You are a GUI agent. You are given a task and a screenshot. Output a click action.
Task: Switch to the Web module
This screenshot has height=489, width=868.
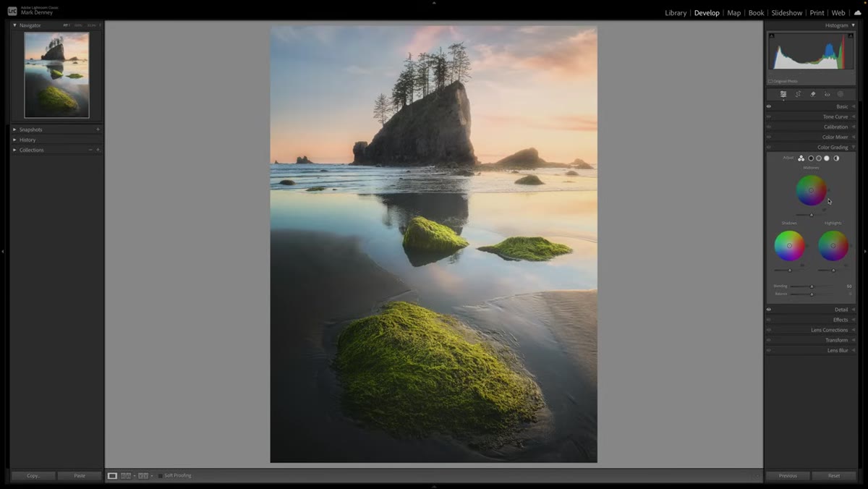838,13
